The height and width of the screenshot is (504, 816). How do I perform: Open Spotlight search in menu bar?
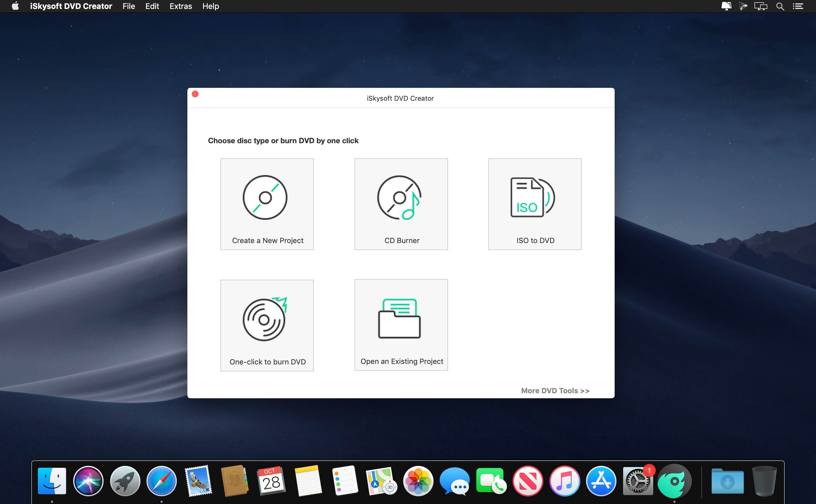pos(780,6)
